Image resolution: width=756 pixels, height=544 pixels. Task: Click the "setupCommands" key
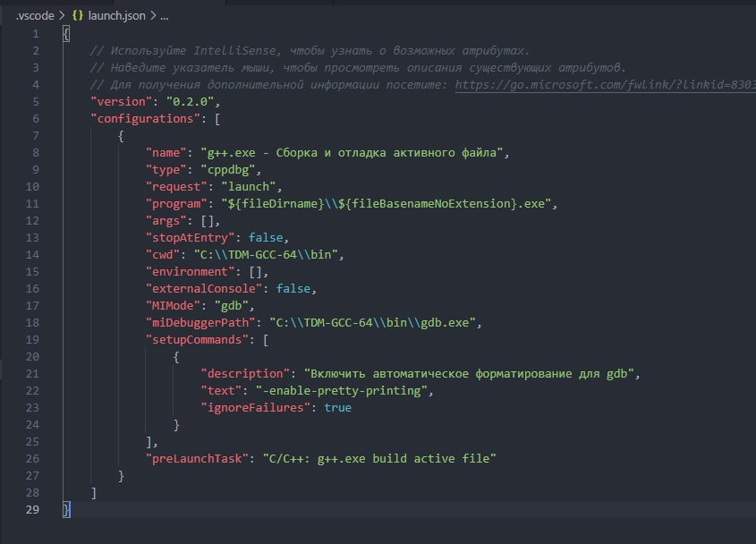tap(197, 339)
